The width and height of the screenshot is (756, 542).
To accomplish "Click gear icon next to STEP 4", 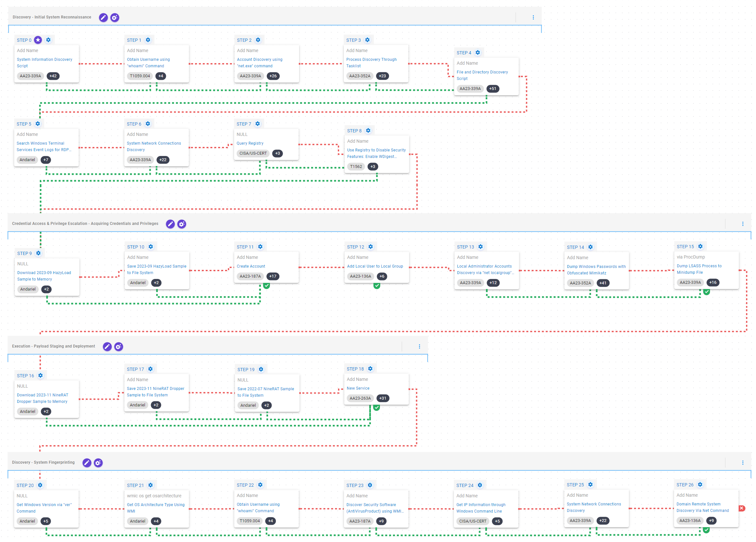I will tap(478, 53).
